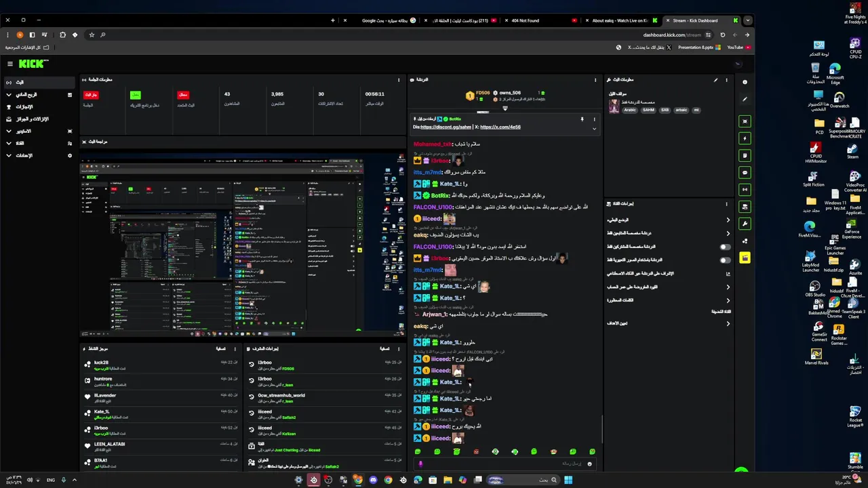Open Discord from the Windows taskbar
Screen dimensions: 868x488
coord(373,480)
